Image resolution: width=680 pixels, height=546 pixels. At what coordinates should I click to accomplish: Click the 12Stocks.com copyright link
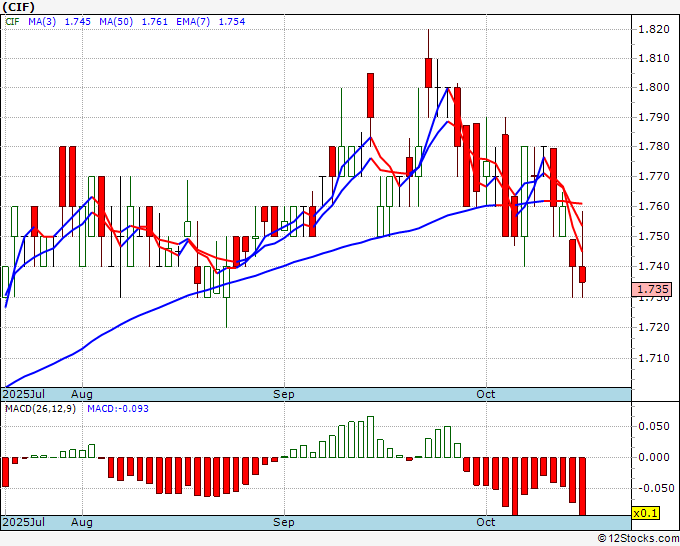[638, 538]
